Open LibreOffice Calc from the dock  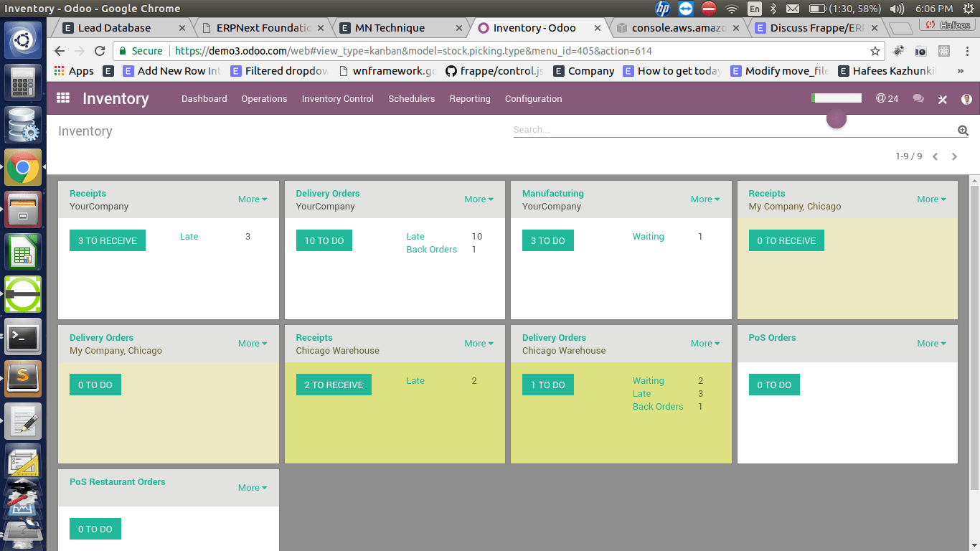coord(23,253)
